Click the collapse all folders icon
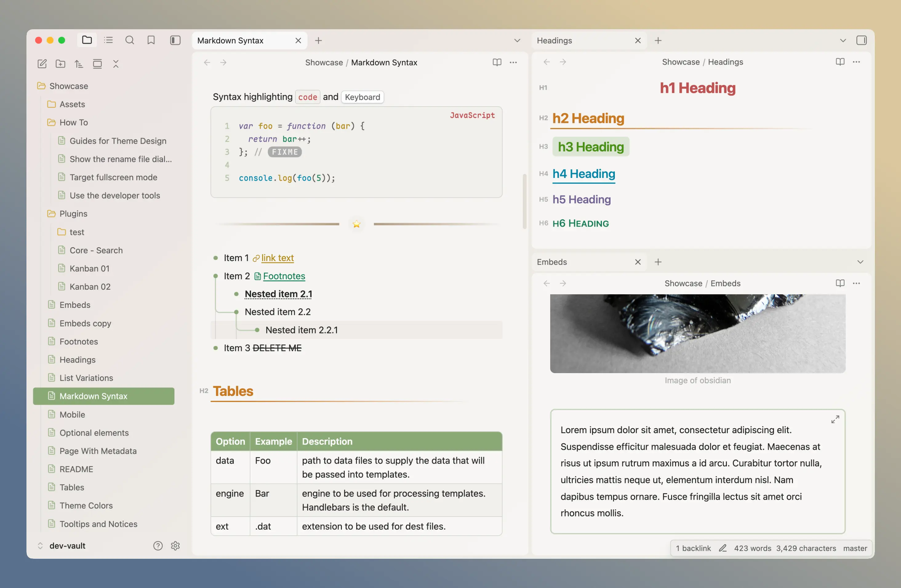Screen dimensions: 901x588 click(116, 64)
